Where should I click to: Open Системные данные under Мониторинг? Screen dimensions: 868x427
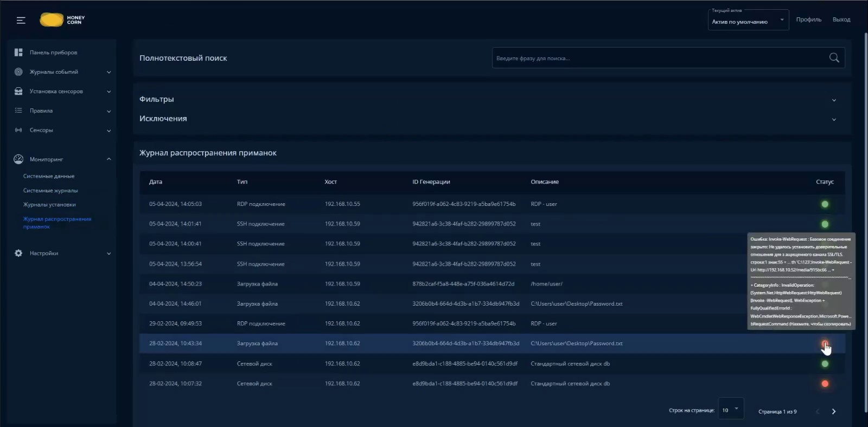(x=49, y=176)
